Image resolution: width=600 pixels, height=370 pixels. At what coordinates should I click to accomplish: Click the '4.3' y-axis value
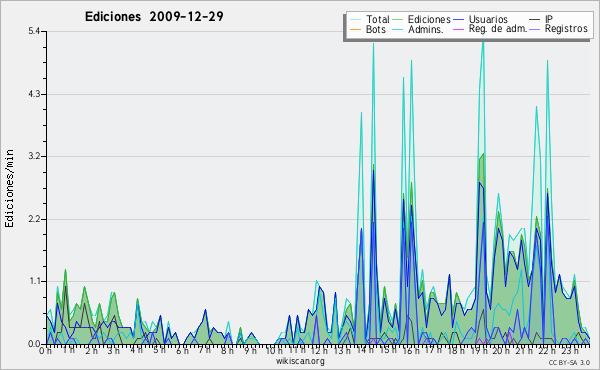34,94
